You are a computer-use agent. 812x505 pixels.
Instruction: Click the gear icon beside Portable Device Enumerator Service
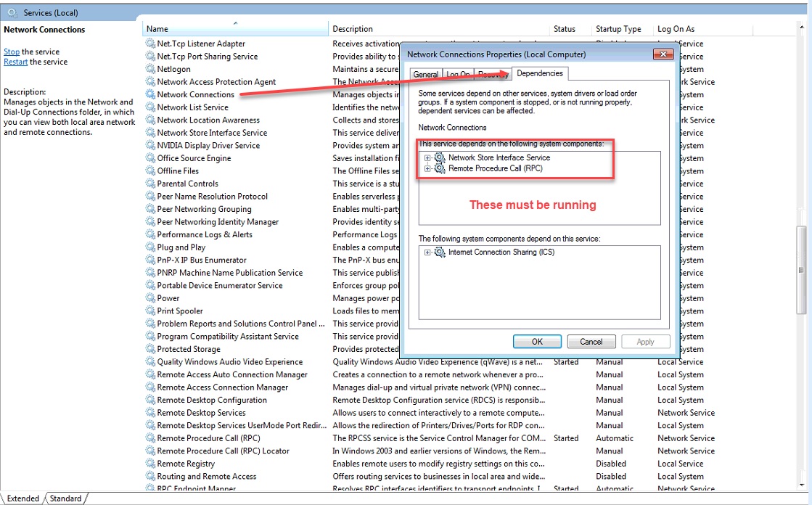click(150, 285)
